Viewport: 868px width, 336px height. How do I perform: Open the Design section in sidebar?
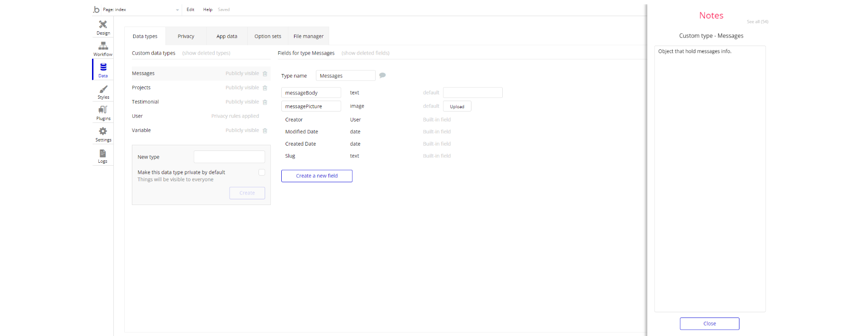103,27
